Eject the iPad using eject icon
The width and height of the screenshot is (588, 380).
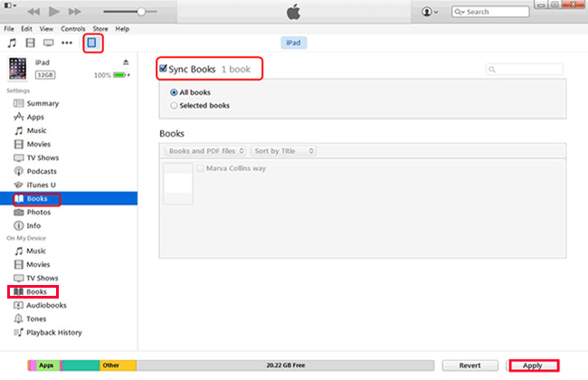pyautogui.click(x=126, y=62)
